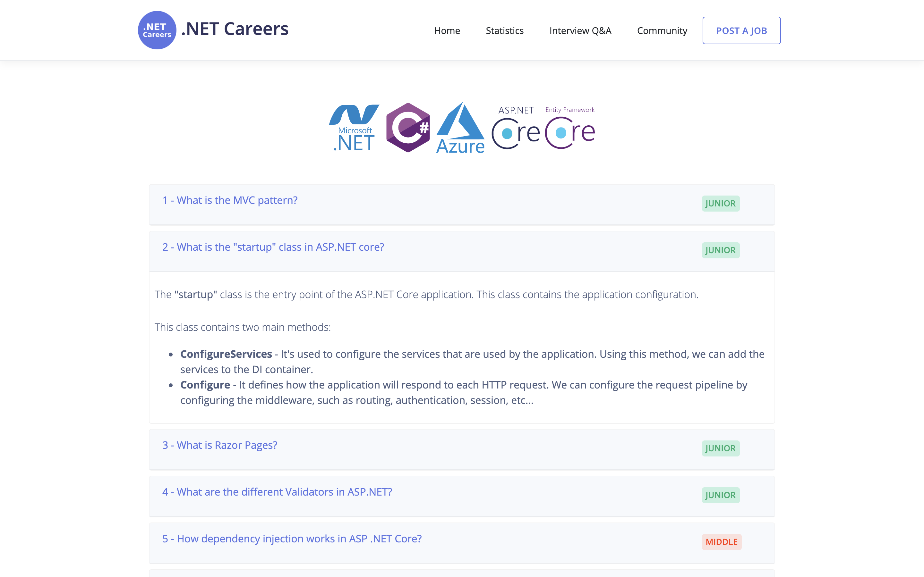
Task: Click the ASP.NET Core logo
Action: [x=516, y=126]
